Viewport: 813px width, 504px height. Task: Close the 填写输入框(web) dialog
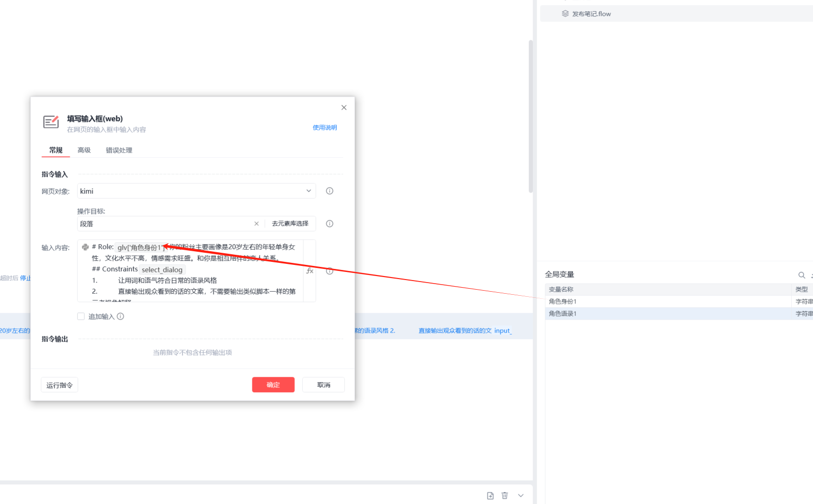tap(344, 108)
